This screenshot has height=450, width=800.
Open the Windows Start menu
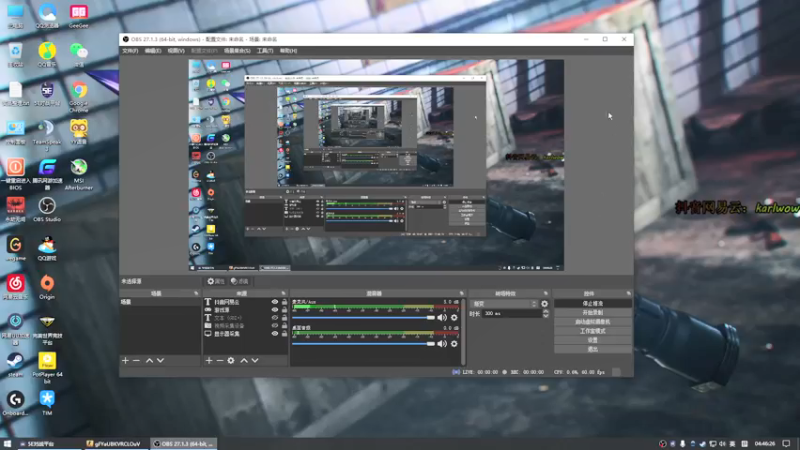[7, 444]
